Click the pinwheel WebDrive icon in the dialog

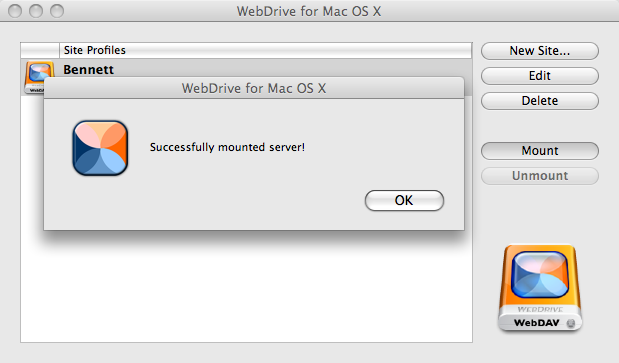100,148
